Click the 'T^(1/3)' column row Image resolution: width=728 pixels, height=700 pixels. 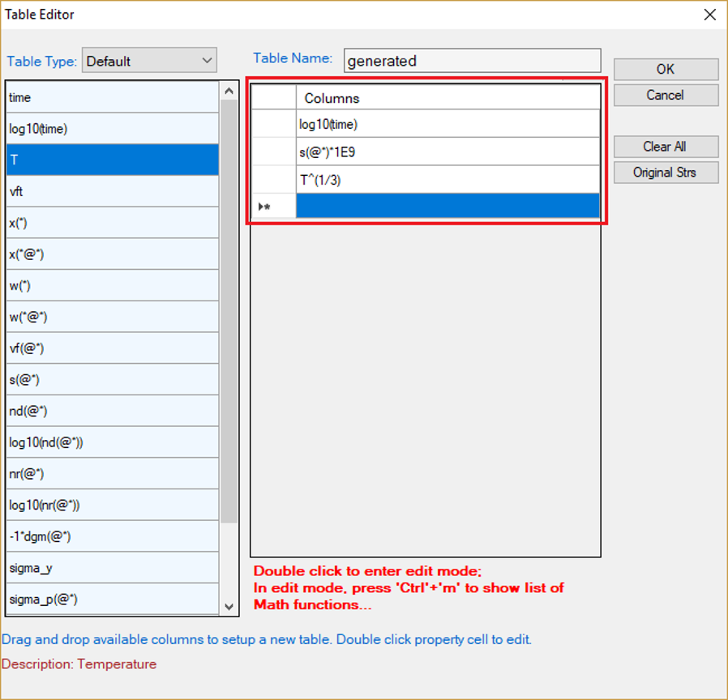(x=448, y=180)
